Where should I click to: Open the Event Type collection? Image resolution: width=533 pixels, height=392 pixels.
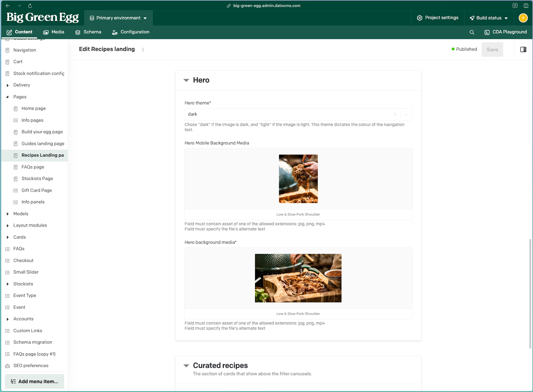click(x=34, y=296)
